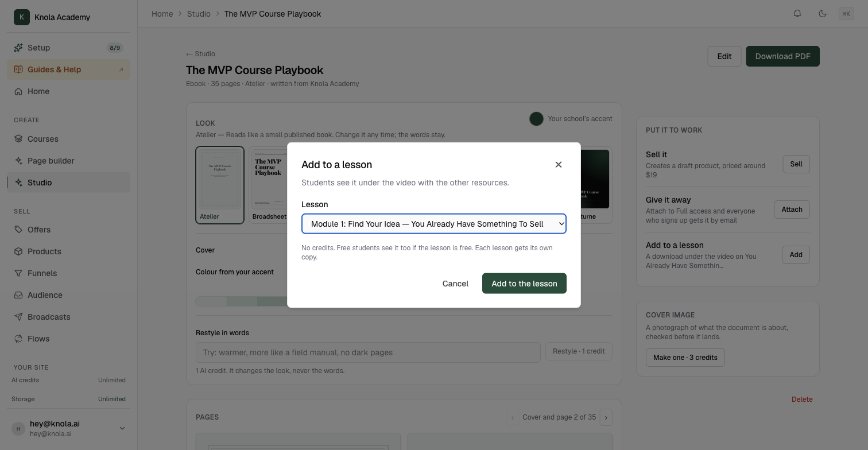Image resolution: width=868 pixels, height=450 pixels.
Task: Click the Home house icon in sidebar
Action: click(18, 91)
